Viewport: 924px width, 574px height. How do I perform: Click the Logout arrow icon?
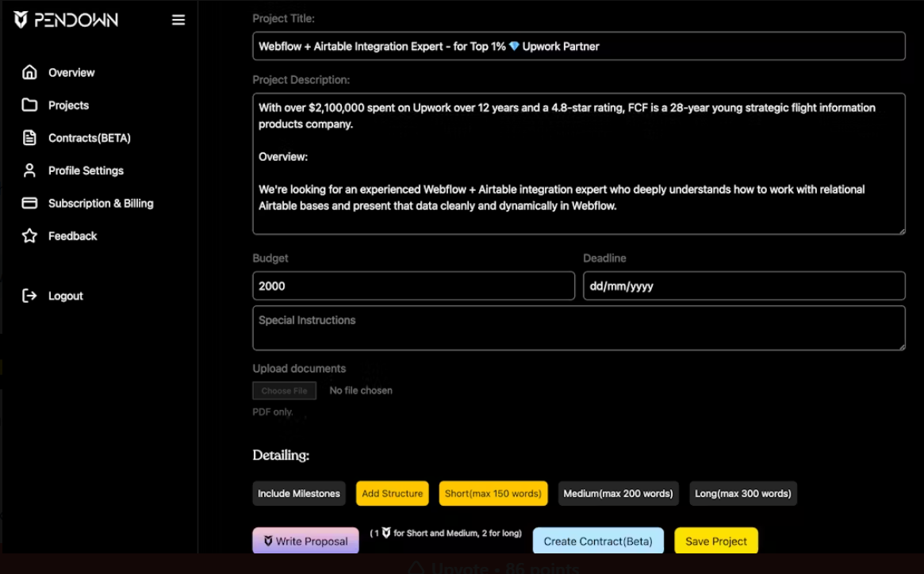pos(29,296)
